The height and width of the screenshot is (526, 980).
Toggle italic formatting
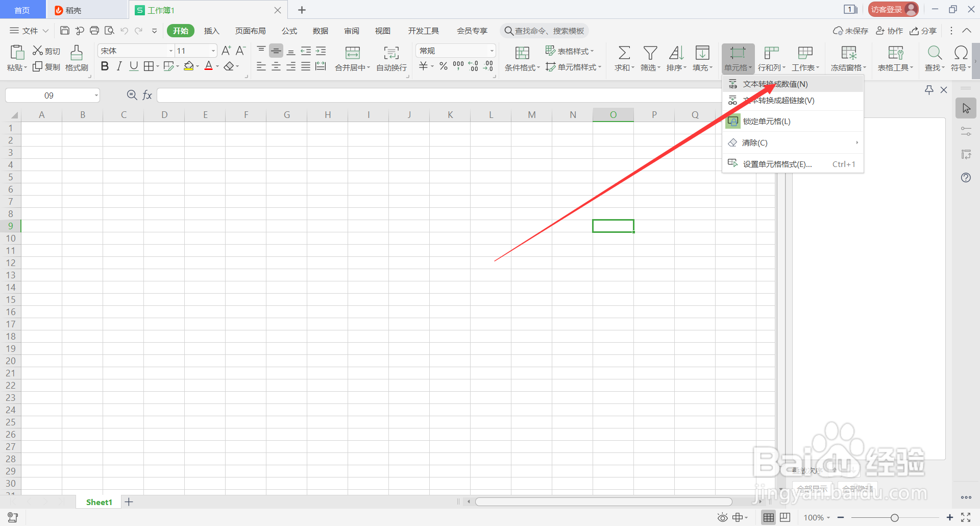pyautogui.click(x=119, y=66)
